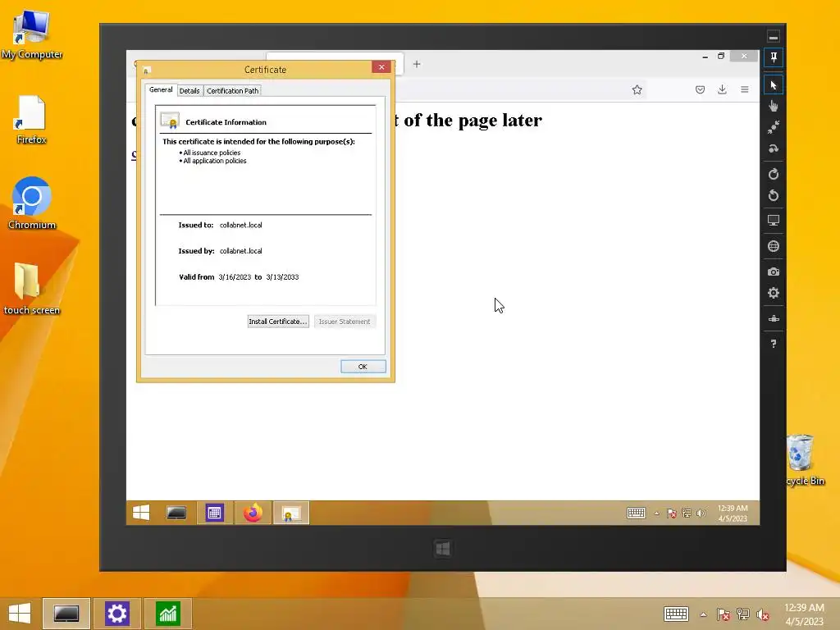Click valid from date 3/16/2023
Image resolution: width=840 pixels, height=630 pixels.
(235, 277)
